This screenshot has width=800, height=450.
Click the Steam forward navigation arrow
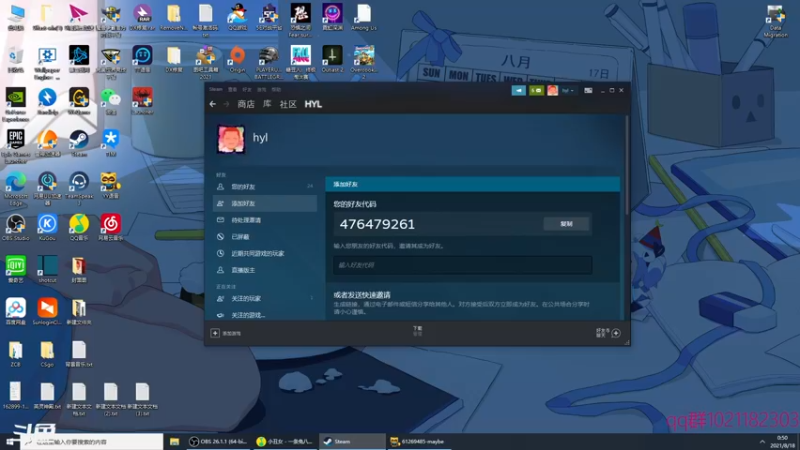(x=227, y=104)
